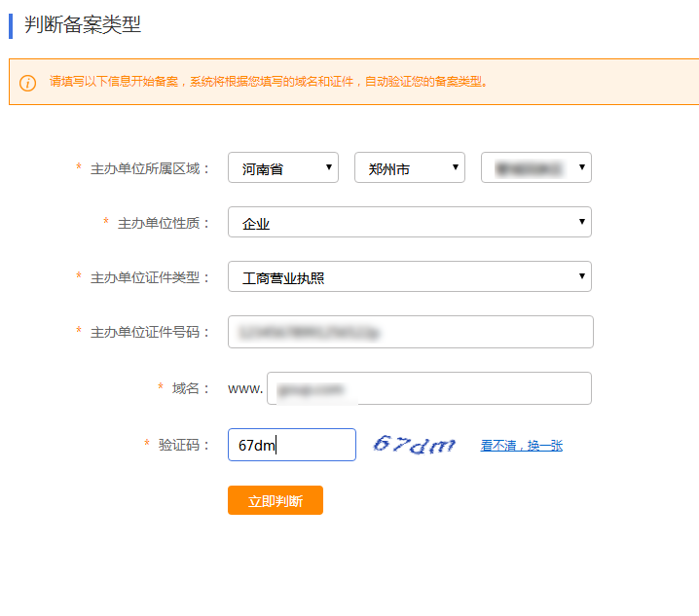Image resolution: width=699 pixels, height=616 pixels.
Task: Click the 验证码 input containing 67dm
Action: tap(291, 445)
